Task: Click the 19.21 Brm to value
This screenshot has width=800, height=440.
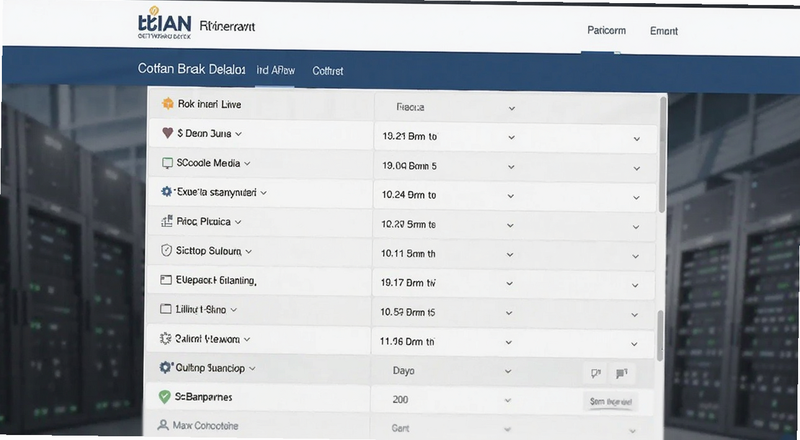Action: pyautogui.click(x=409, y=136)
